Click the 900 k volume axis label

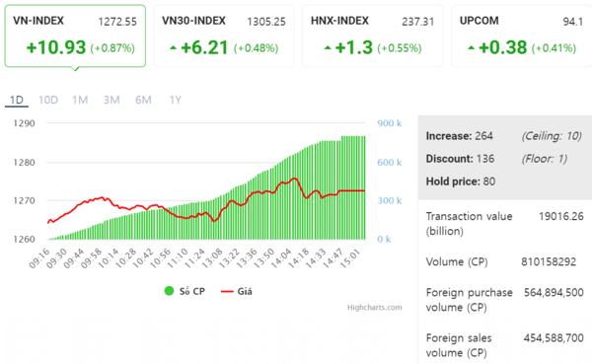[x=390, y=123]
